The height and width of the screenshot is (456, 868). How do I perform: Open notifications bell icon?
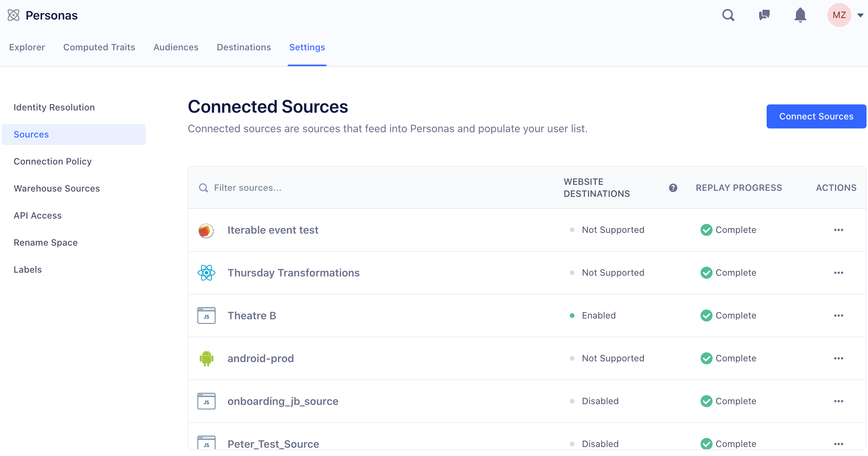click(800, 15)
